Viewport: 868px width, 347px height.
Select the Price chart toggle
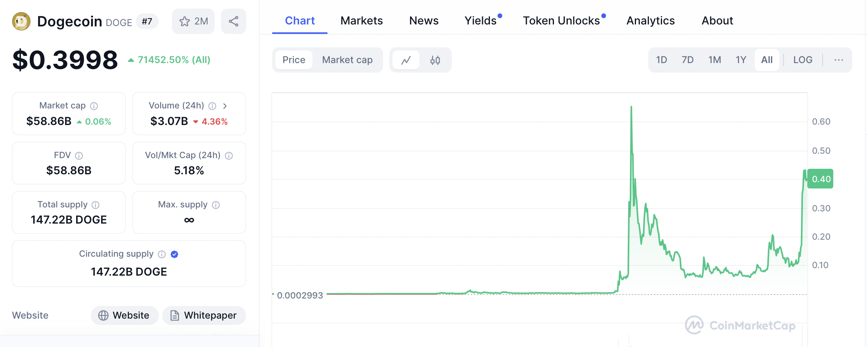point(294,60)
